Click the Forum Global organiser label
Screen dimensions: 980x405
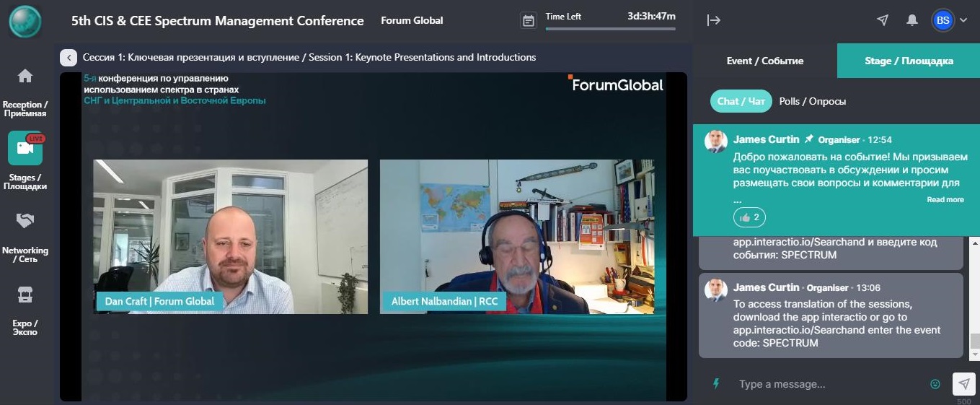(x=412, y=21)
